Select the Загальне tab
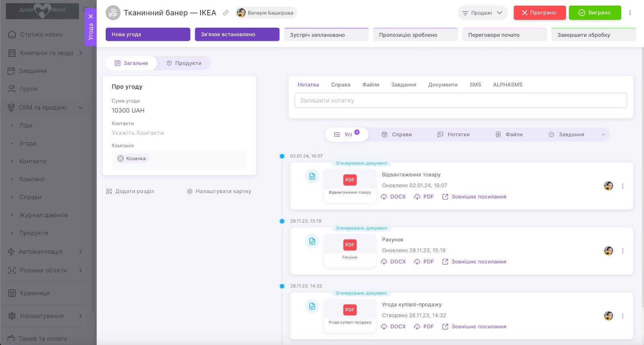 (132, 63)
